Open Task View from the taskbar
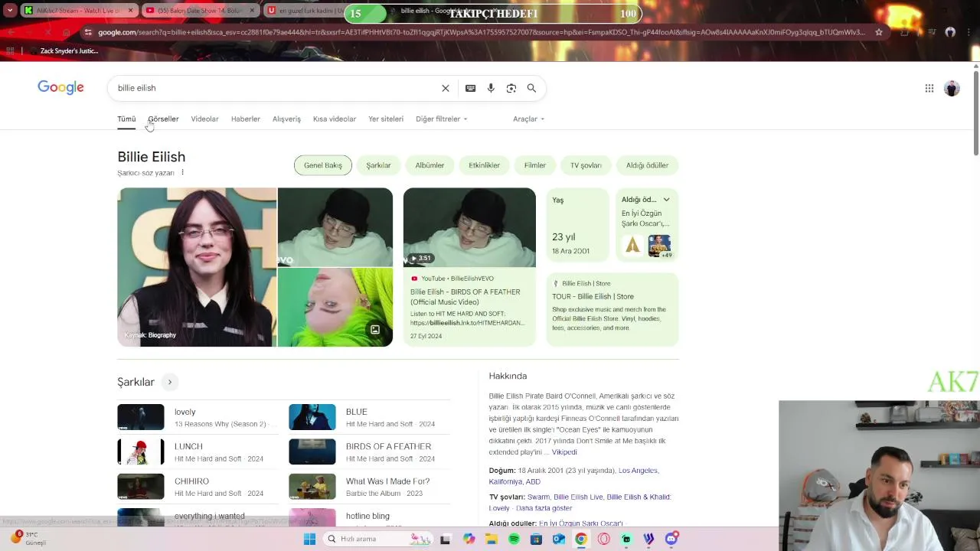980x551 pixels. (445, 539)
